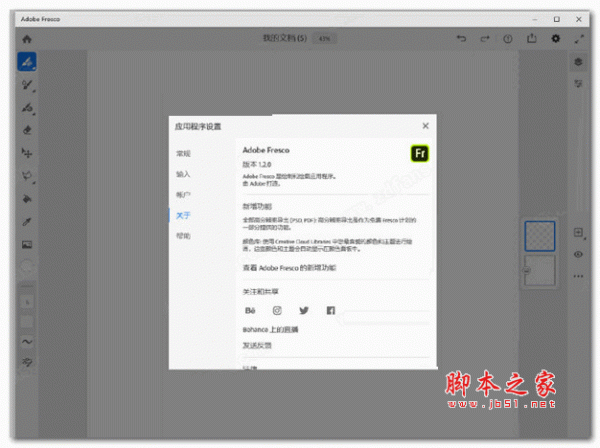Undo the last action
600x448 pixels.
pos(461,39)
